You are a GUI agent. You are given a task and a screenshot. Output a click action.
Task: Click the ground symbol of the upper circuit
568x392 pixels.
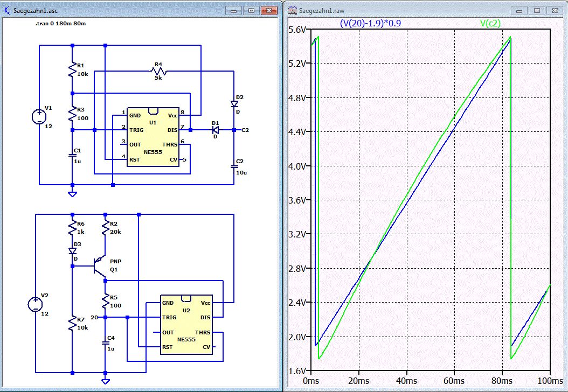pos(72,193)
